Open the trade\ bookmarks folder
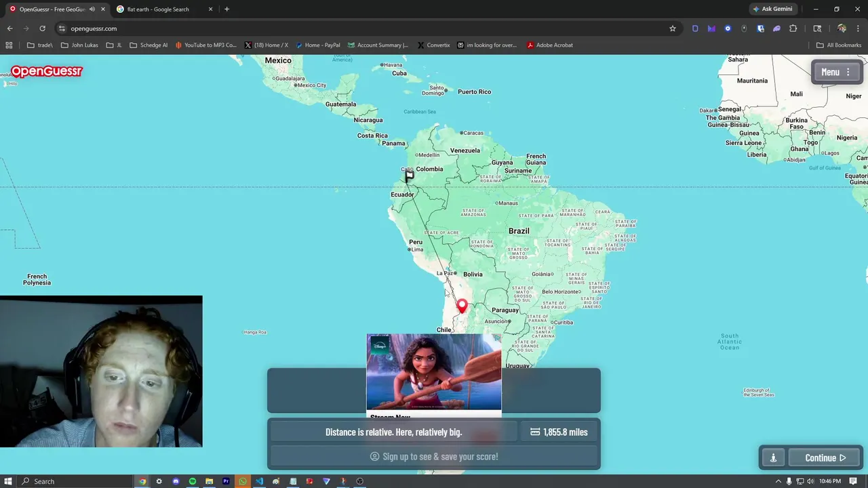This screenshot has width=868, height=488. click(x=39, y=45)
